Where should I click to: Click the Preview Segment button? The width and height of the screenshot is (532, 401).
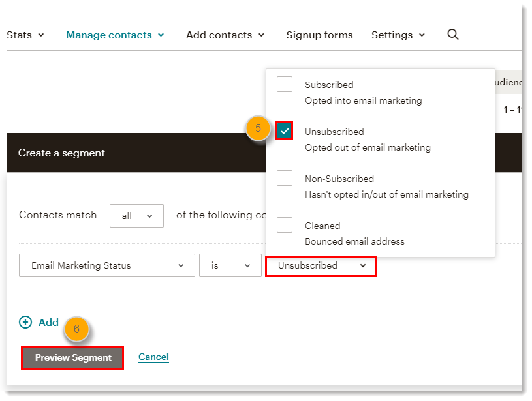(72, 357)
